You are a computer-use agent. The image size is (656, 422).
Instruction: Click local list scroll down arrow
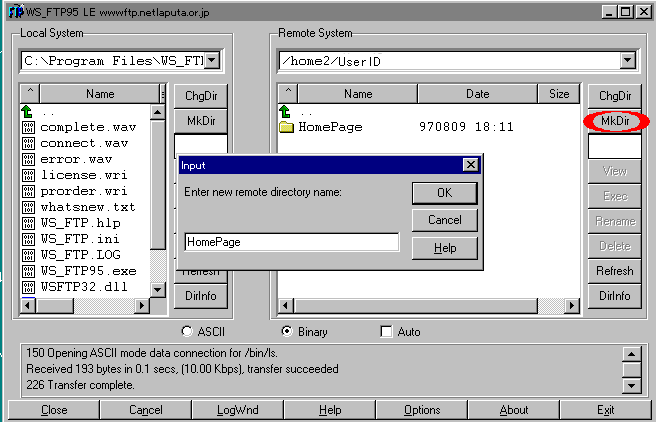point(158,289)
